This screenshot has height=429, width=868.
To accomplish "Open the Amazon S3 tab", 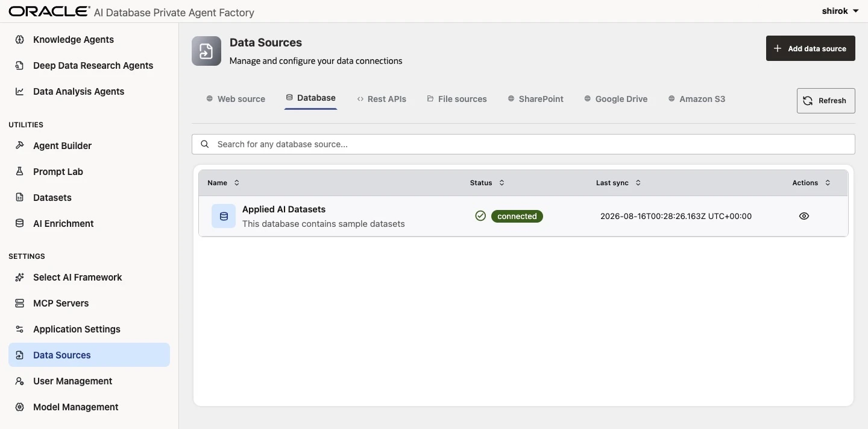I will (x=696, y=99).
